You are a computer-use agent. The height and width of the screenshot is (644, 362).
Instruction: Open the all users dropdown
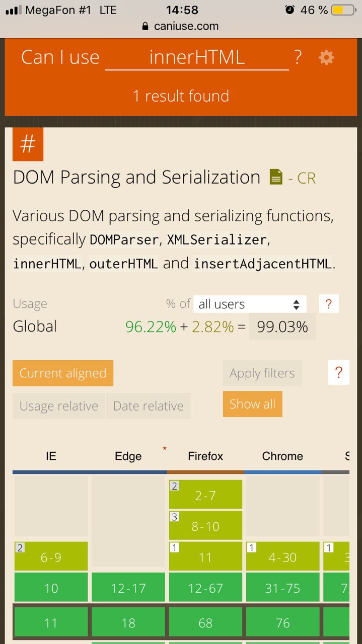tap(250, 304)
